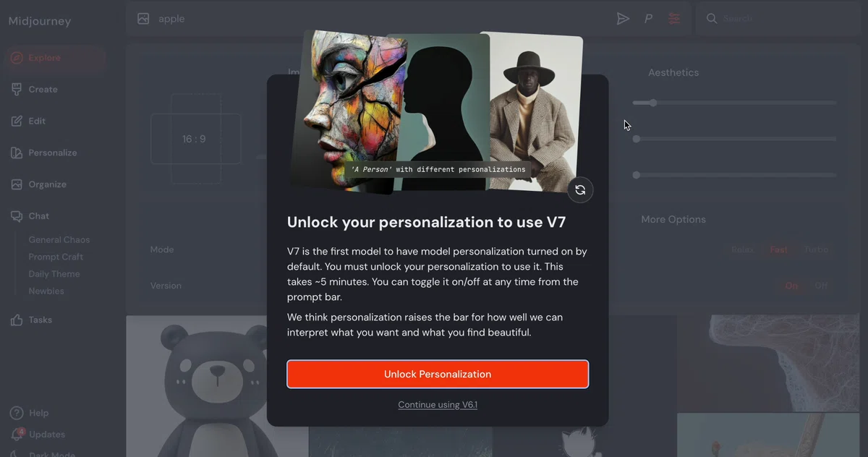Adjust the first Aesthetics slider
The height and width of the screenshot is (457, 868).
(734, 103)
